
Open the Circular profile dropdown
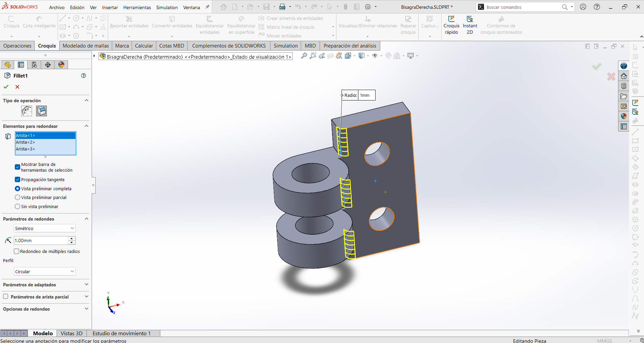pos(45,271)
